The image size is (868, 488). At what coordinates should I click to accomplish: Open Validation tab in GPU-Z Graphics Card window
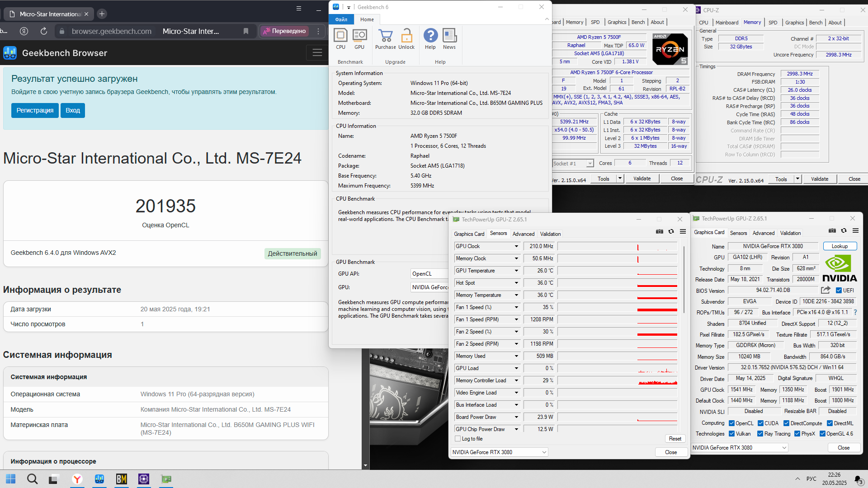(791, 233)
